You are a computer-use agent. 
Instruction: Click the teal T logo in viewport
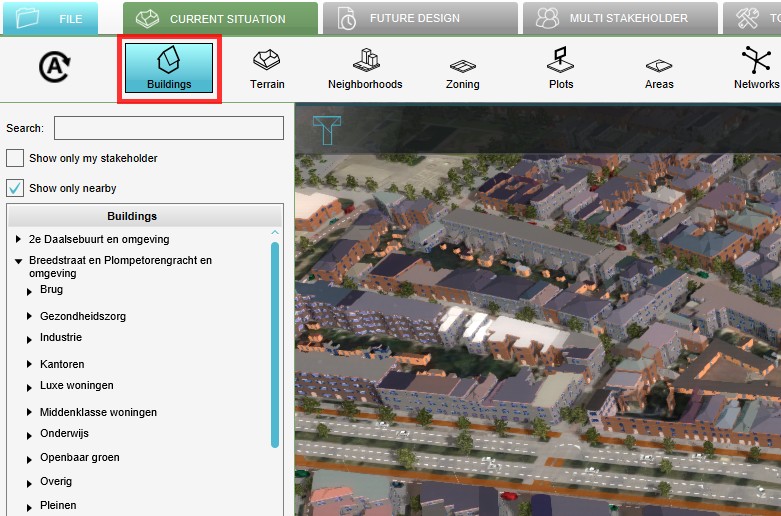(x=327, y=131)
